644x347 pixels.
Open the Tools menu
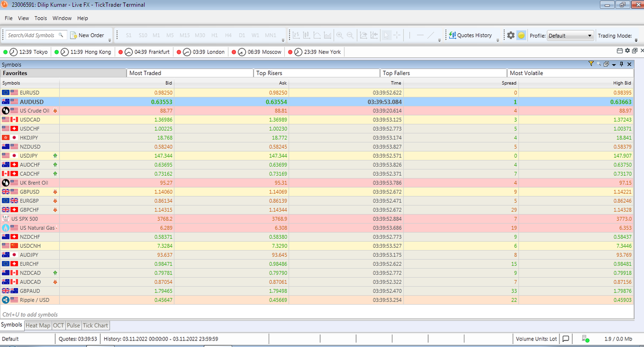click(41, 18)
